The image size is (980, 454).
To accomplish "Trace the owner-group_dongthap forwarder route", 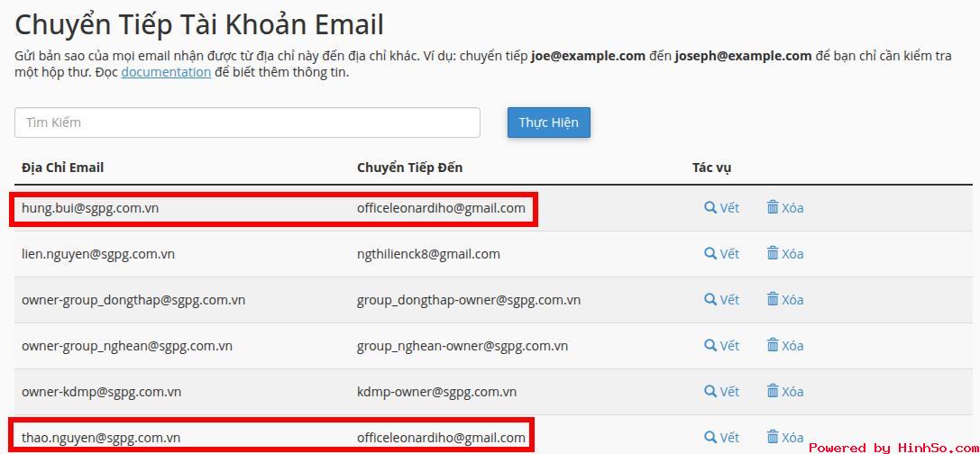I will pyautogui.click(x=721, y=300).
